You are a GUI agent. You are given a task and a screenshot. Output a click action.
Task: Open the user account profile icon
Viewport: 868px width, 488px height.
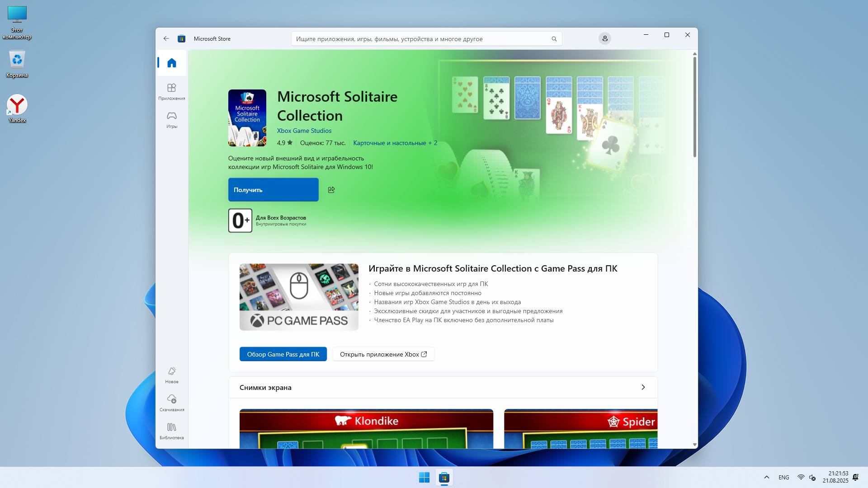[x=604, y=39]
